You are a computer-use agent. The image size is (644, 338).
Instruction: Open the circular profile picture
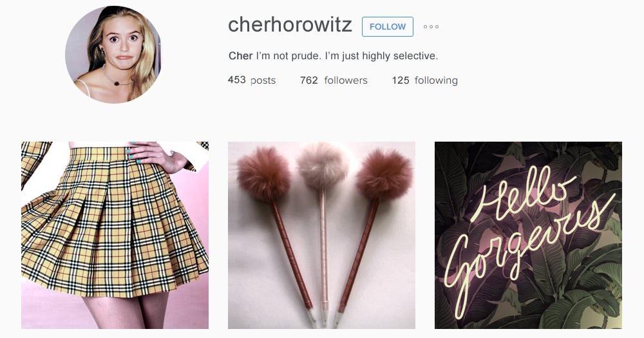[x=113, y=54]
